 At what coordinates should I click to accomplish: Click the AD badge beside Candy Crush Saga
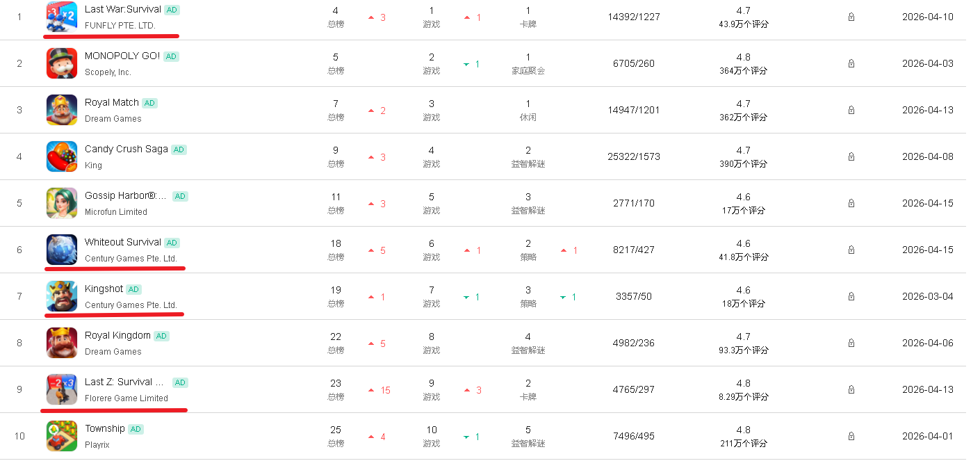coord(179,149)
